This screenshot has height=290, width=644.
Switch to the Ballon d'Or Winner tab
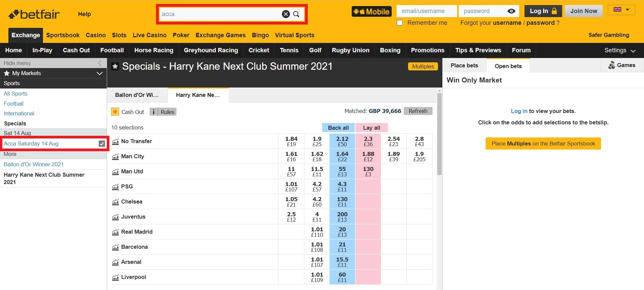(137, 95)
